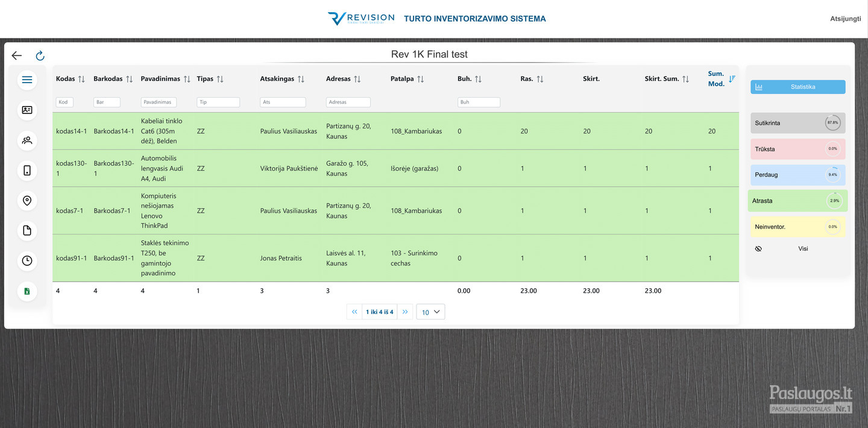Click the Bar filter input field
The width and height of the screenshot is (868, 428).
click(x=107, y=102)
